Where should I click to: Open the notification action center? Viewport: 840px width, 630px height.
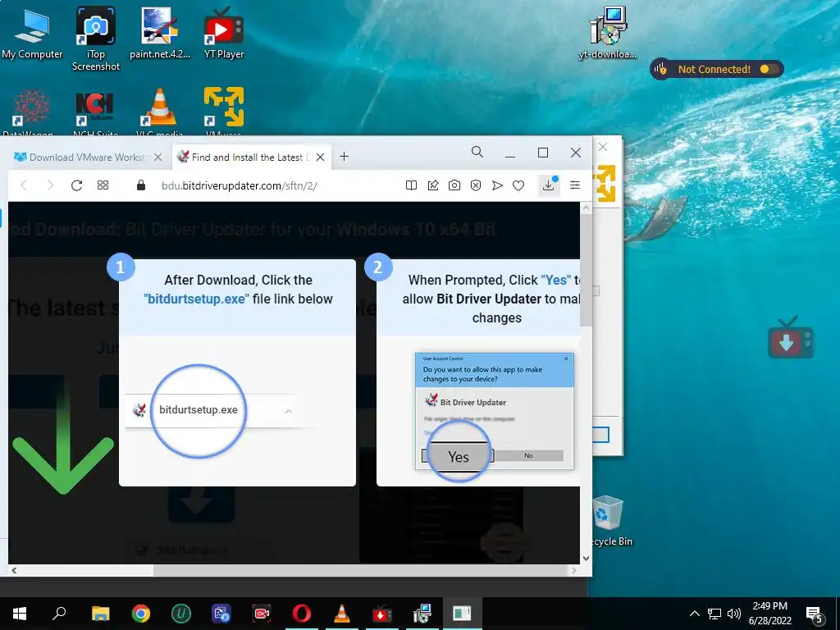[815, 614]
